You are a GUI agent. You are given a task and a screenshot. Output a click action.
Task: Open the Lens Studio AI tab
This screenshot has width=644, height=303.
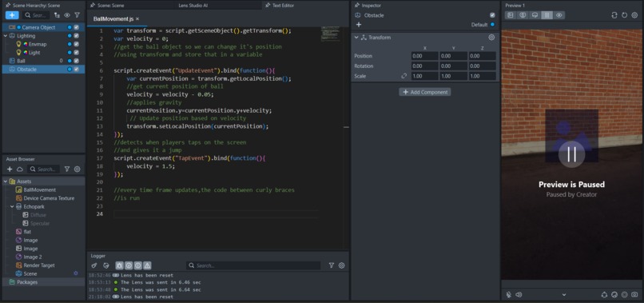[x=193, y=6]
